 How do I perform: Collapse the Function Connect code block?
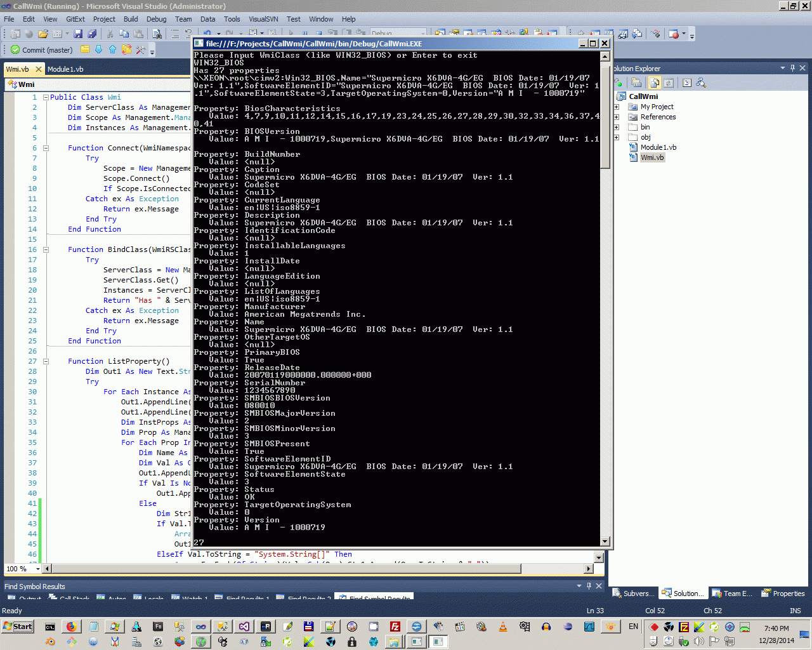click(46, 148)
